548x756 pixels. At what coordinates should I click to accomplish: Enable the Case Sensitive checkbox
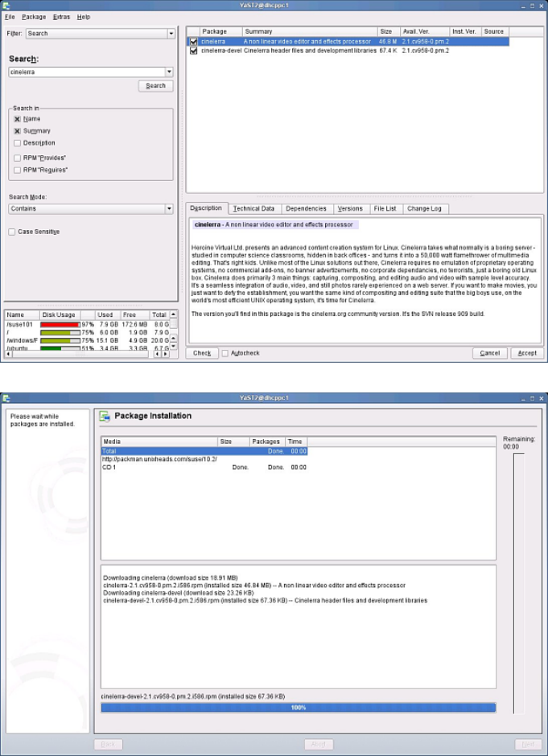tap(11, 232)
